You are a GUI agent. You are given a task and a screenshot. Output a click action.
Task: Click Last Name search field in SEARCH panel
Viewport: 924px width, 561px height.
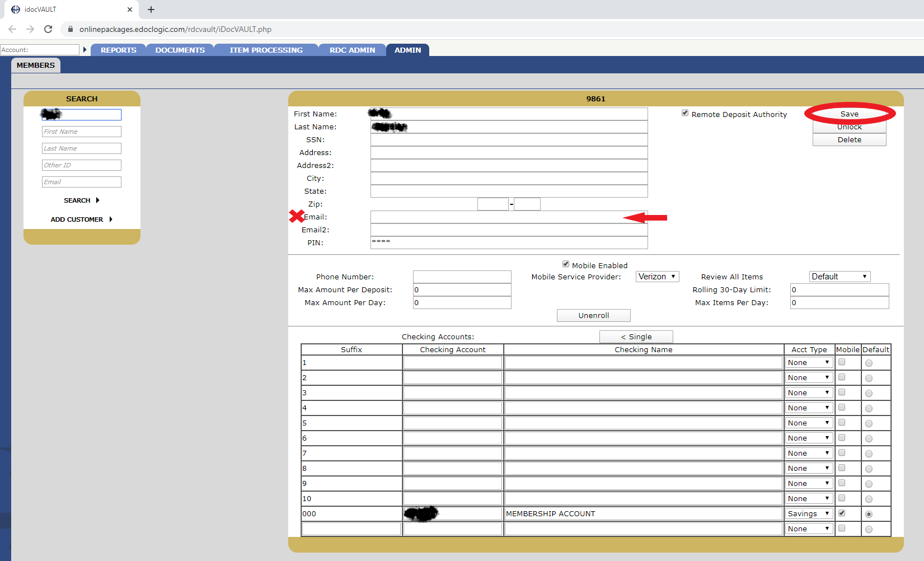click(x=82, y=148)
